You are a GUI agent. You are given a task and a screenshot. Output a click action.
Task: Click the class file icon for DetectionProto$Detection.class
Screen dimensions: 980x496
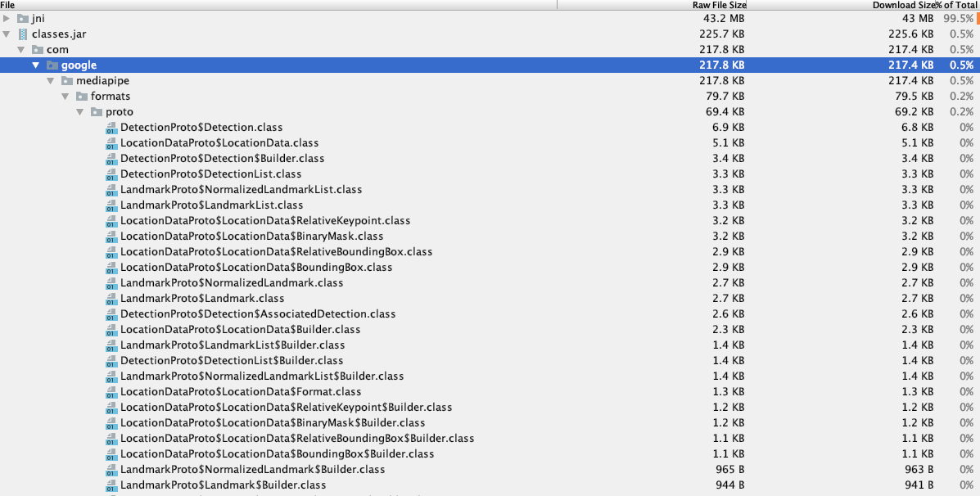pos(111,127)
